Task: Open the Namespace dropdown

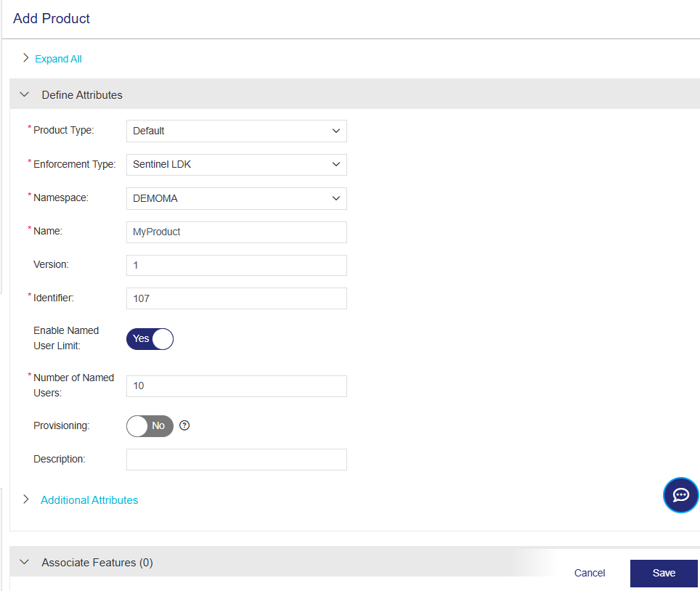Action: point(236,198)
